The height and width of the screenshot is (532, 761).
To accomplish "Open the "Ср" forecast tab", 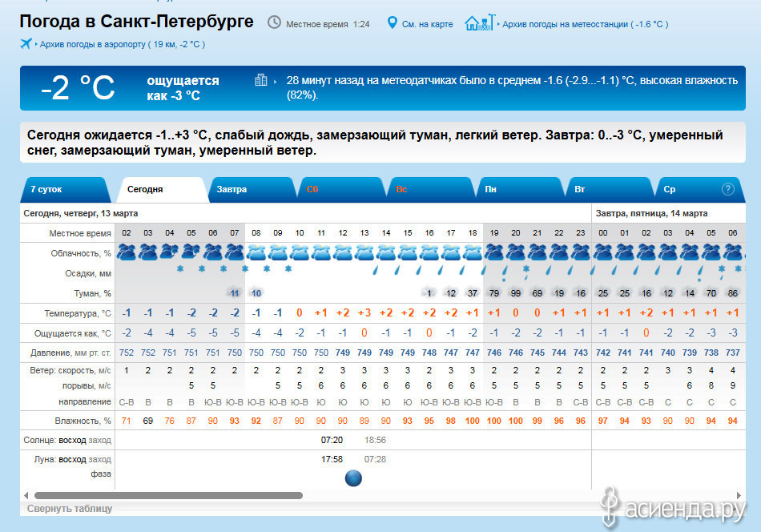I will (x=699, y=189).
